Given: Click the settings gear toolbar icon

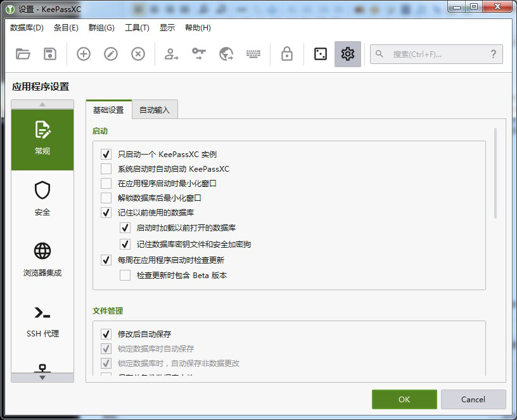Looking at the screenshot, I should pos(348,54).
